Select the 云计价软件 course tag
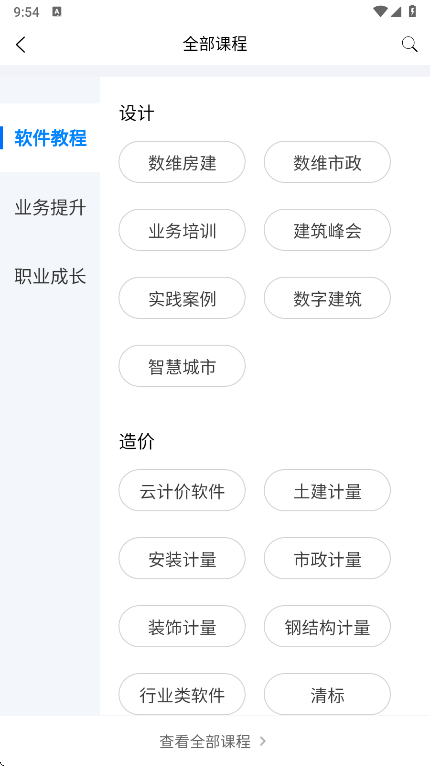 [x=182, y=490]
